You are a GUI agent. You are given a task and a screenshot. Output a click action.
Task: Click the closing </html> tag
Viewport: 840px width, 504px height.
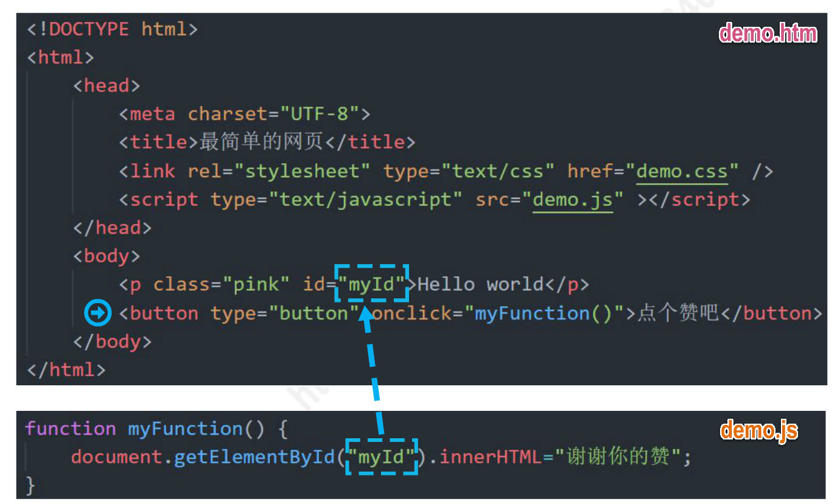[66, 369]
